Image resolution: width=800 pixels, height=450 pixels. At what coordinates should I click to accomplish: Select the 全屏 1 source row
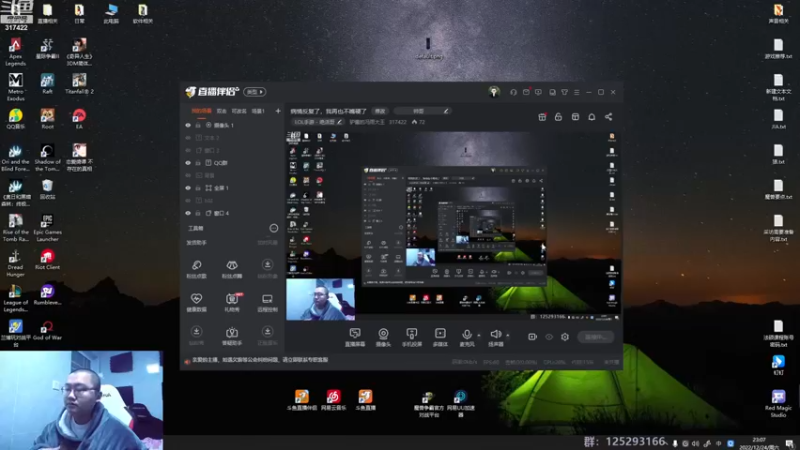click(x=232, y=188)
